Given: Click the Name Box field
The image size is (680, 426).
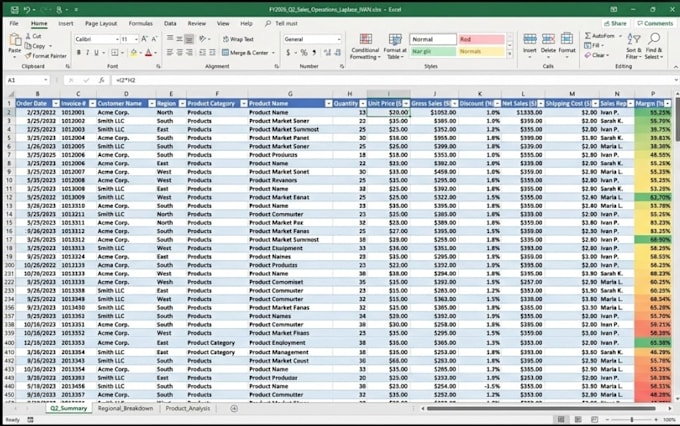Looking at the screenshot, I should (x=27, y=80).
